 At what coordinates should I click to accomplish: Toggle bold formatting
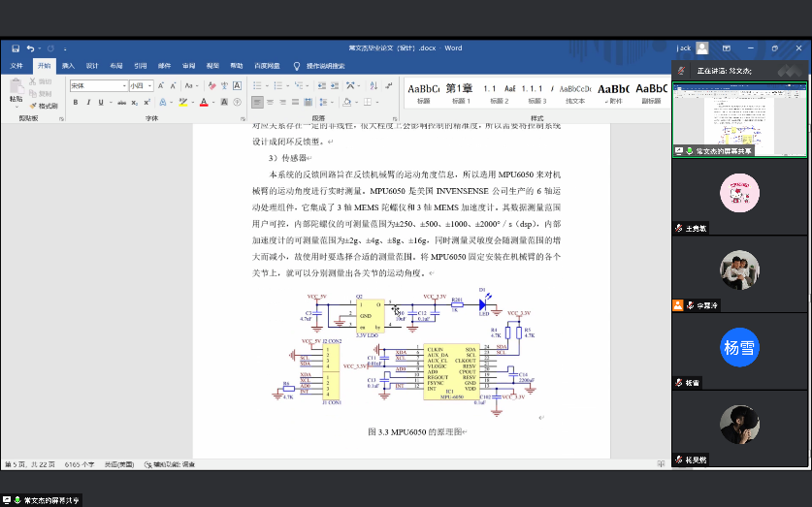pos(76,103)
